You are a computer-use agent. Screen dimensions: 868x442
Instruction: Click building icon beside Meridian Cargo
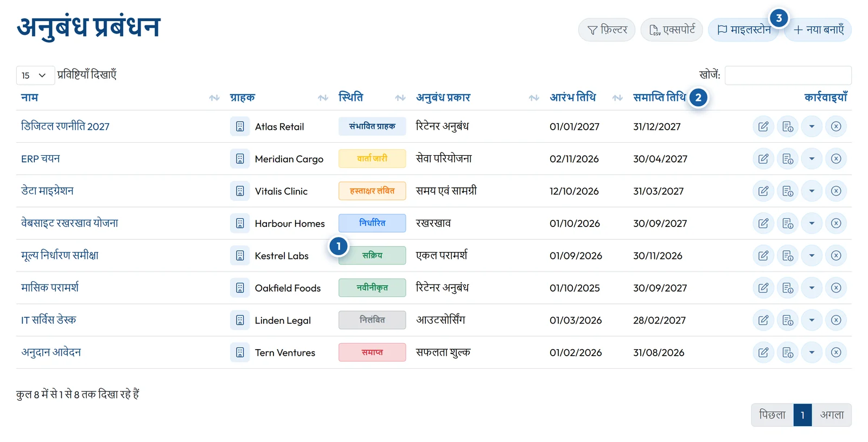pos(240,159)
